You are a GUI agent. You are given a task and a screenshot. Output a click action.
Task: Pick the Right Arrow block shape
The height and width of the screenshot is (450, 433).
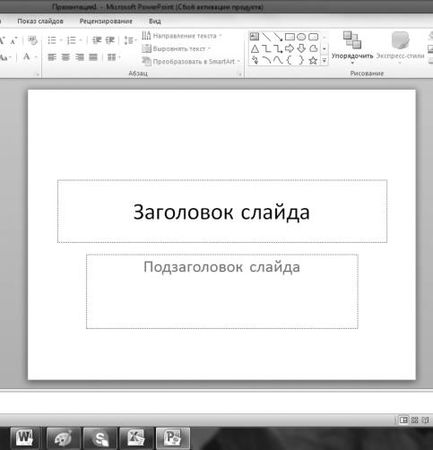click(x=290, y=49)
